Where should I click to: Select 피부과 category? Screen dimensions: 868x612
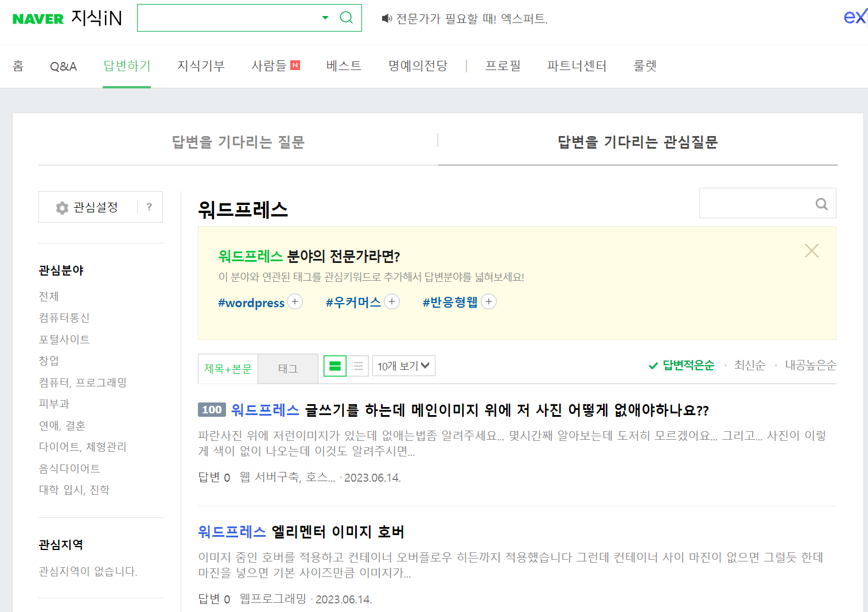click(54, 404)
